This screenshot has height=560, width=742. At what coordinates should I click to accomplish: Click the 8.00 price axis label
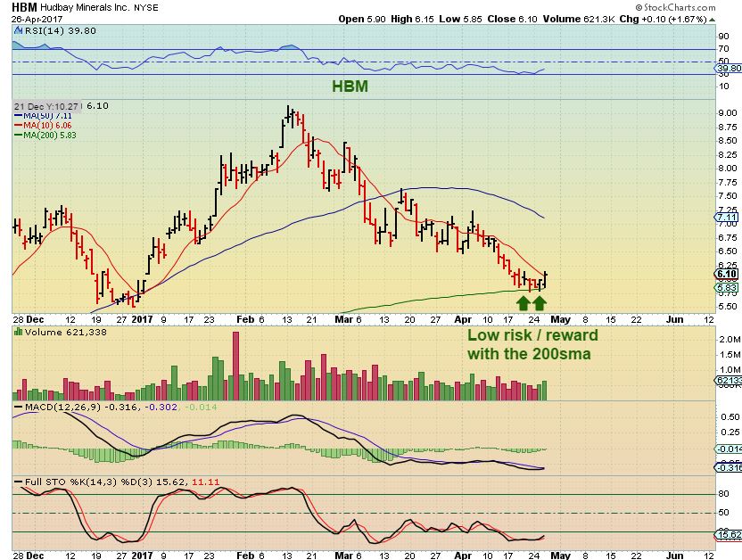click(x=728, y=168)
